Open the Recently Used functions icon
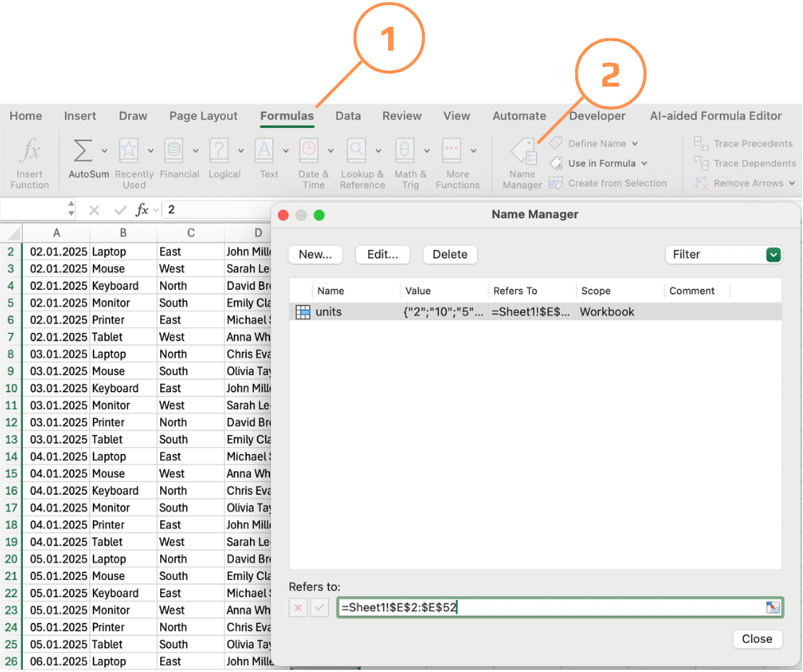The width and height of the screenshot is (803, 672). pyautogui.click(x=129, y=150)
